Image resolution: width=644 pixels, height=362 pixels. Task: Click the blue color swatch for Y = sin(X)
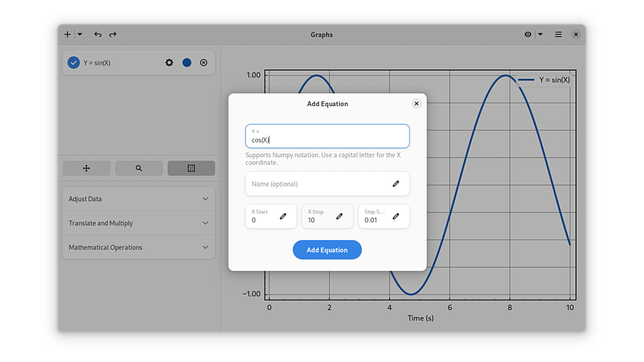pos(187,63)
